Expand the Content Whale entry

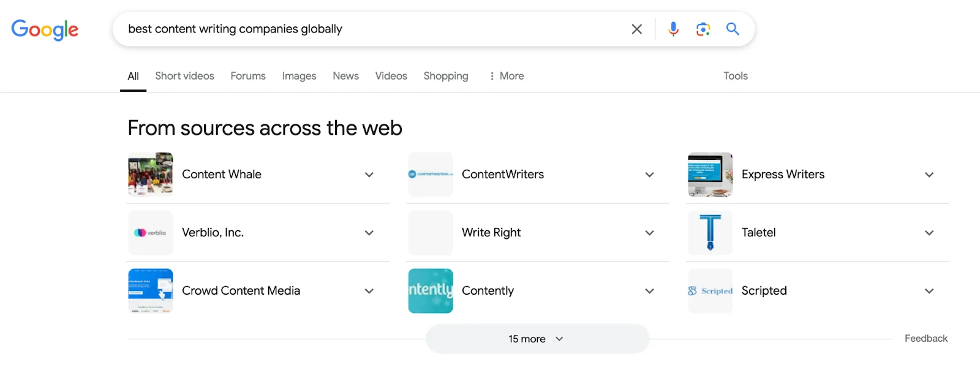258,175
